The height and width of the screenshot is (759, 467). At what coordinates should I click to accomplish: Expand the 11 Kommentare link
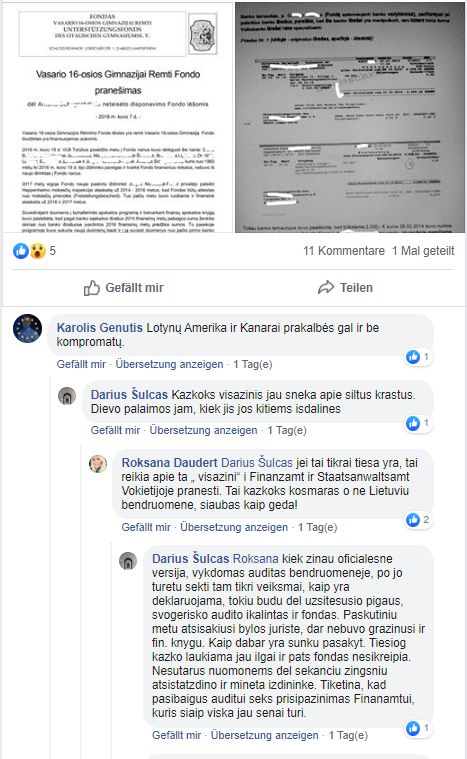(344, 251)
